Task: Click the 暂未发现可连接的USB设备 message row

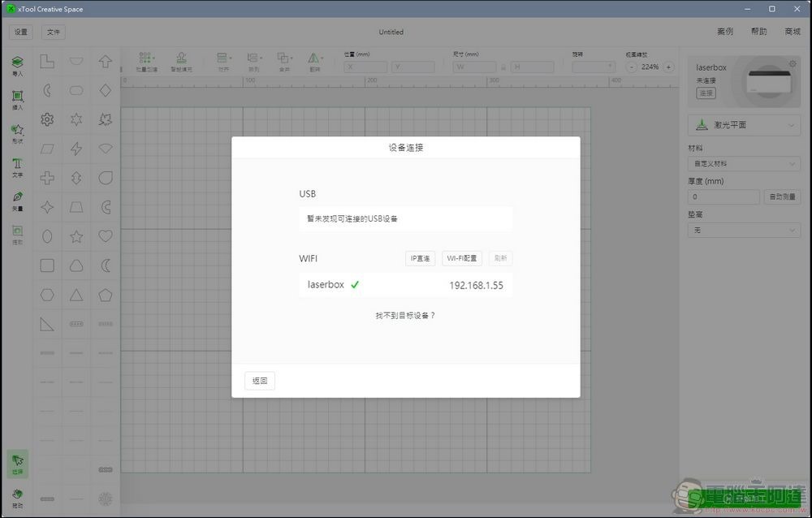Action: 405,218
